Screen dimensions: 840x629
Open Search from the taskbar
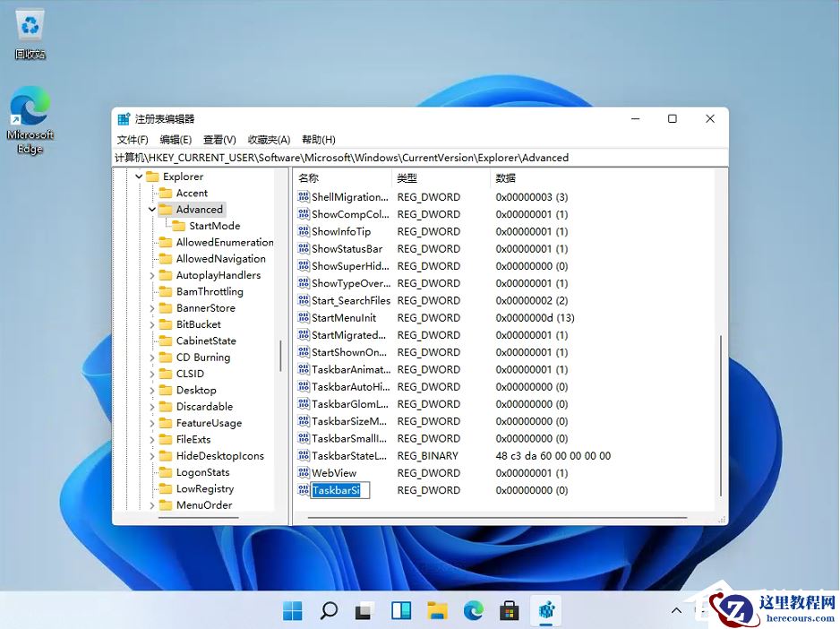tap(328, 610)
